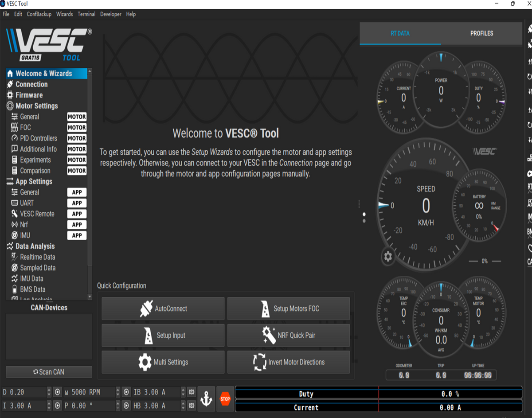Start NRF Quick Pair
This screenshot has width=532, height=418.
(288, 335)
